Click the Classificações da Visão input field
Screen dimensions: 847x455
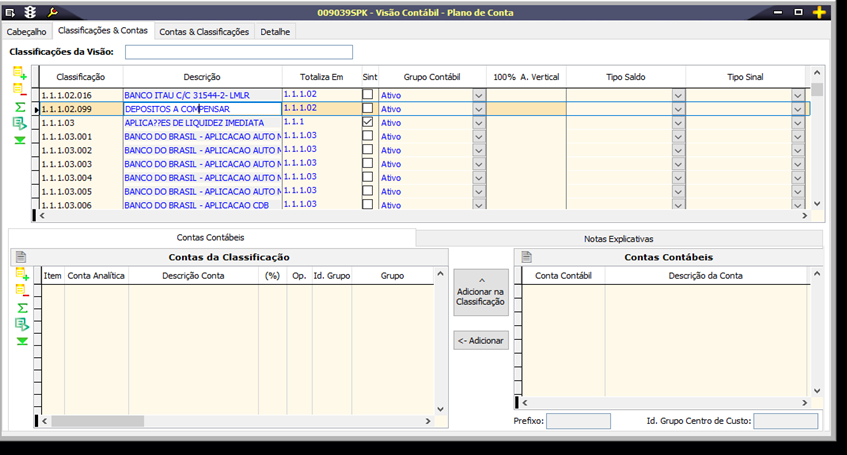[239, 52]
